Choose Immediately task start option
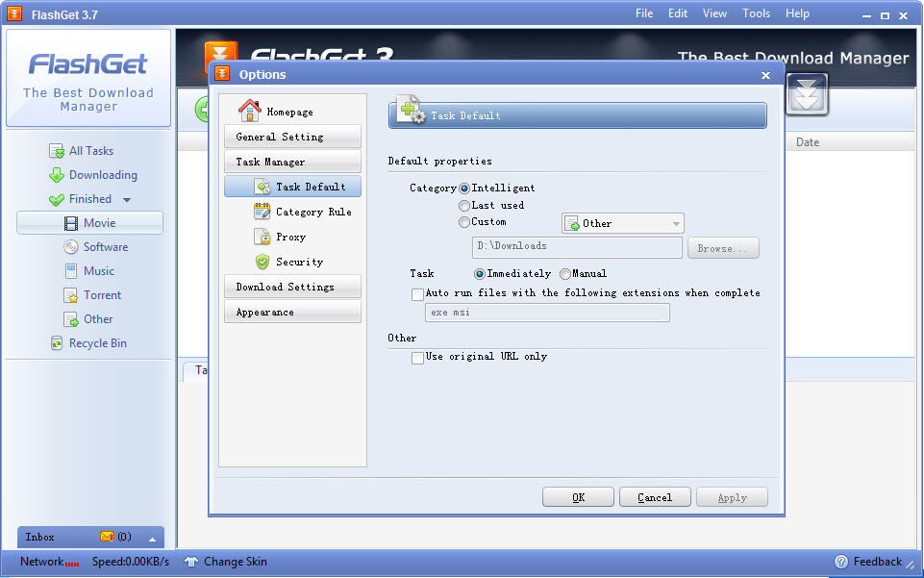924x578 pixels. tap(480, 274)
